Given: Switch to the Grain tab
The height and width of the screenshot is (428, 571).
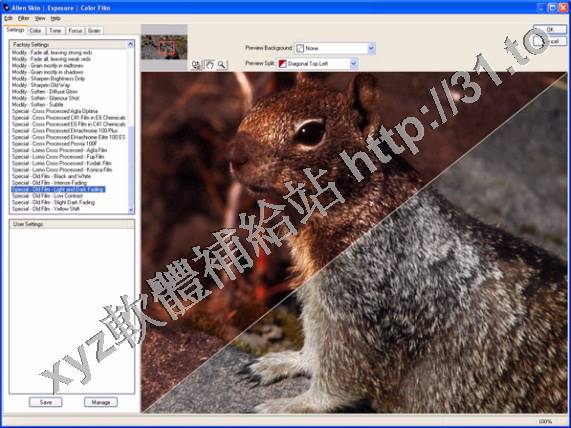Looking at the screenshot, I should pyautogui.click(x=94, y=31).
